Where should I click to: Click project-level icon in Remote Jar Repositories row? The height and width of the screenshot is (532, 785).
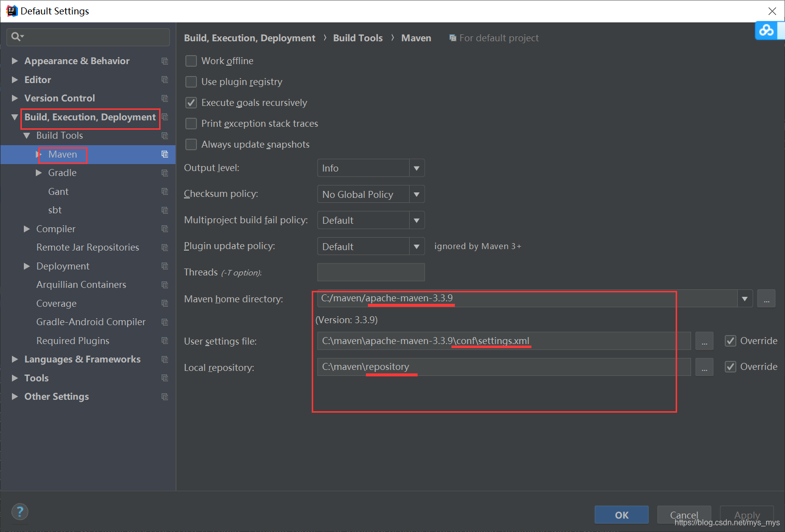tap(165, 248)
